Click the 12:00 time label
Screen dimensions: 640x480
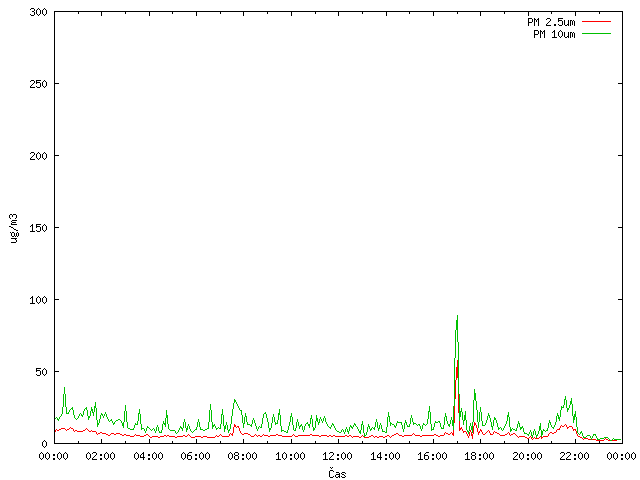[x=338, y=456]
